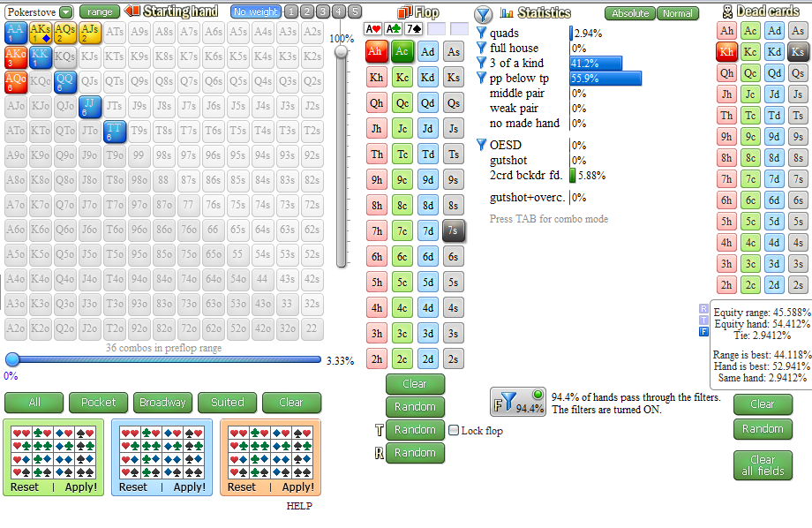Toggle the quads filter funnel
The image size is (812, 528).
482,33
